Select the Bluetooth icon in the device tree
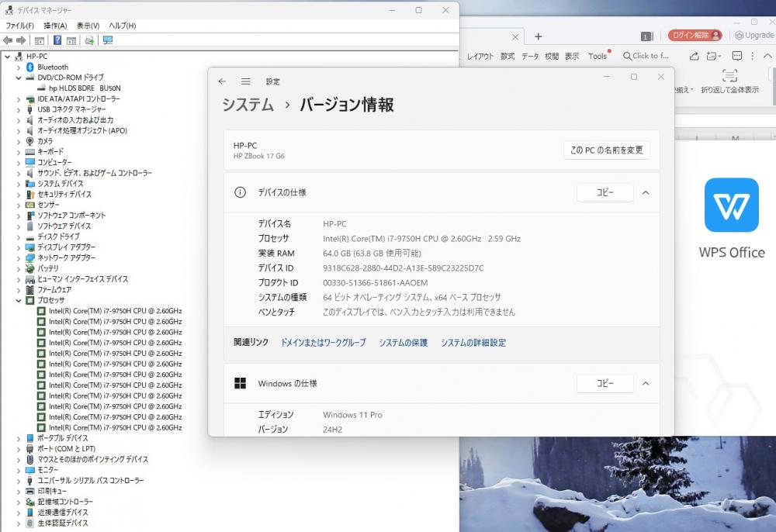 [x=29, y=67]
